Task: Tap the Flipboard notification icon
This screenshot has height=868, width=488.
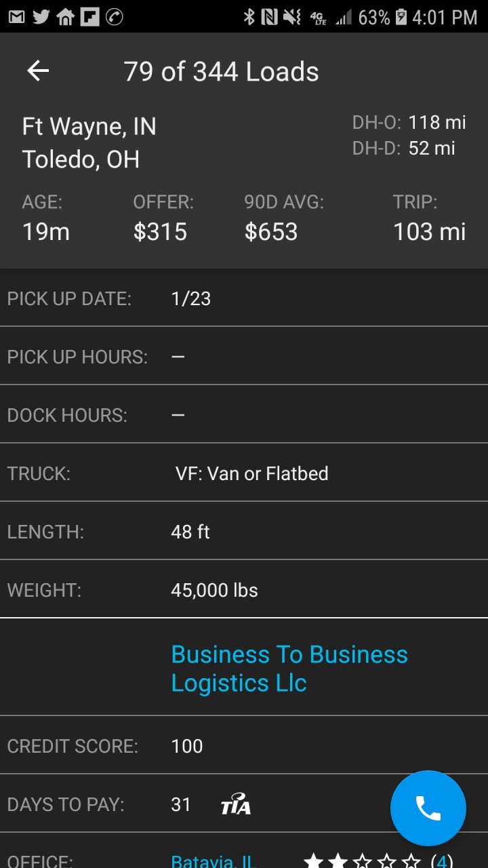Action: 89,17
